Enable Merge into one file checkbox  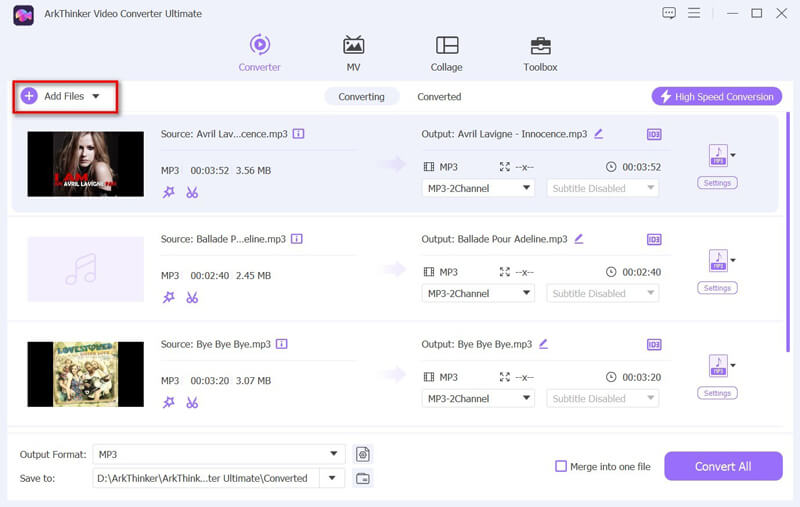(x=561, y=466)
